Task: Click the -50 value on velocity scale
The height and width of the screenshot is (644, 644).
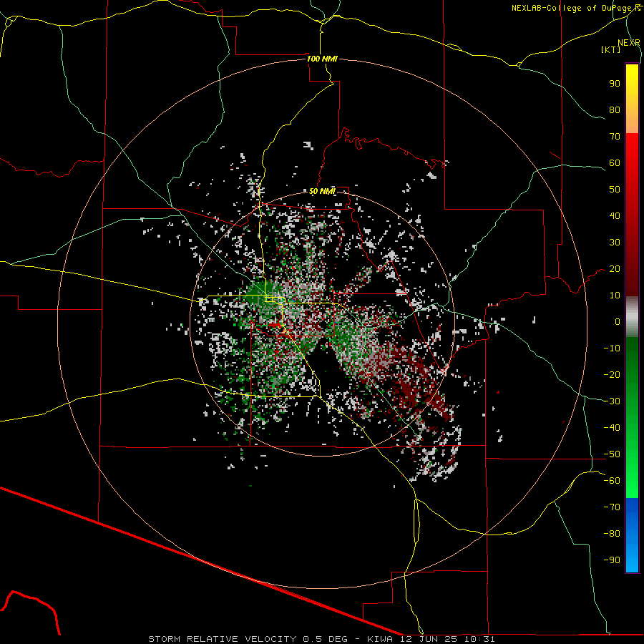Action: coord(612,454)
